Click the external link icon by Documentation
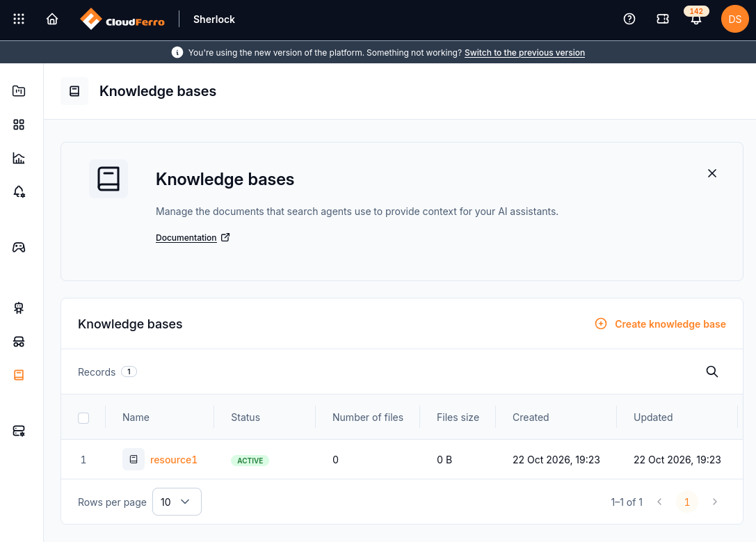The image size is (756, 542). coord(225,237)
